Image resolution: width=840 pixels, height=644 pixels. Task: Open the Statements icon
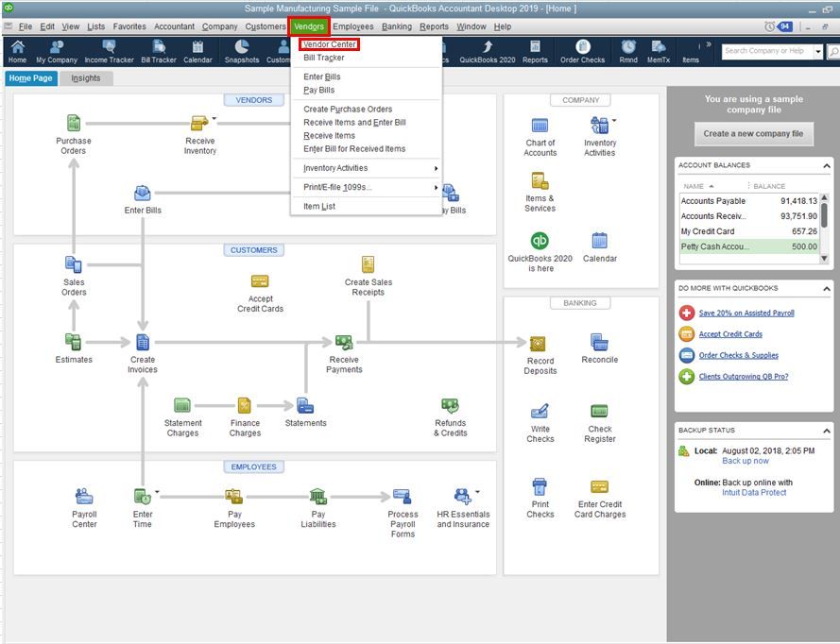pyautogui.click(x=305, y=405)
